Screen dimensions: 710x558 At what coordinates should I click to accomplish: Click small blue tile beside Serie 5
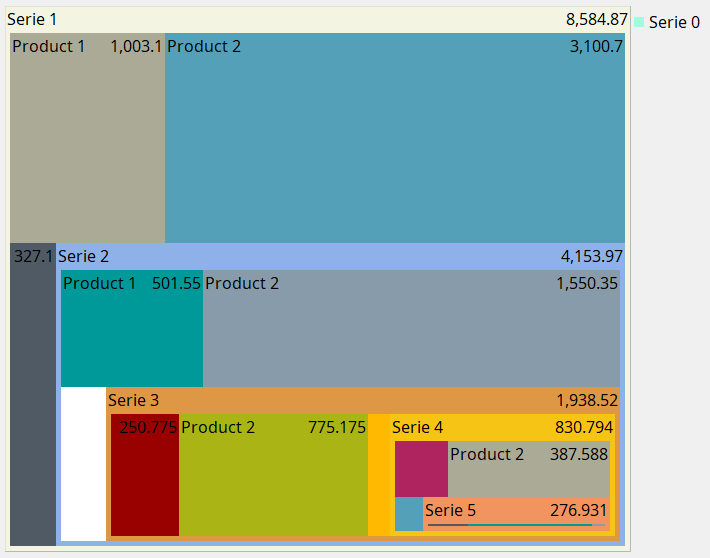click(409, 514)
